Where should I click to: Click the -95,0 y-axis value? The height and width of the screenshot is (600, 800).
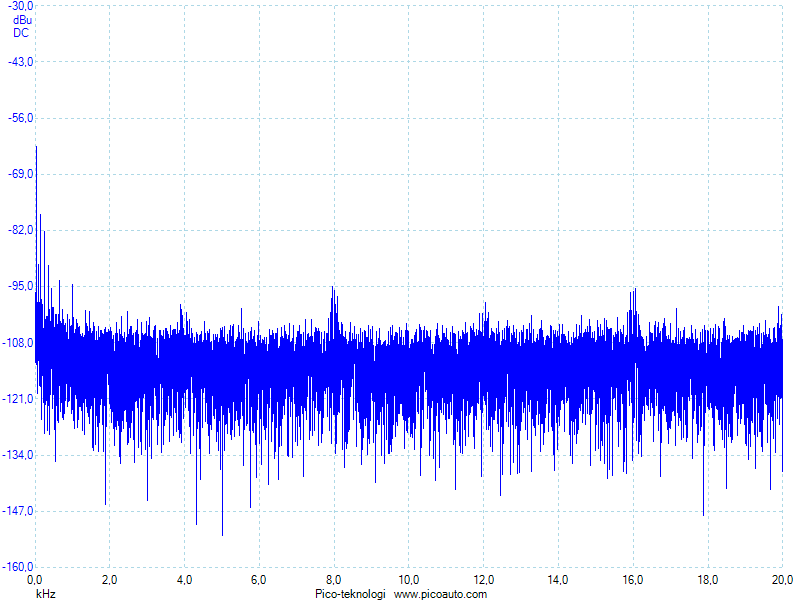(x=20, y=286)
